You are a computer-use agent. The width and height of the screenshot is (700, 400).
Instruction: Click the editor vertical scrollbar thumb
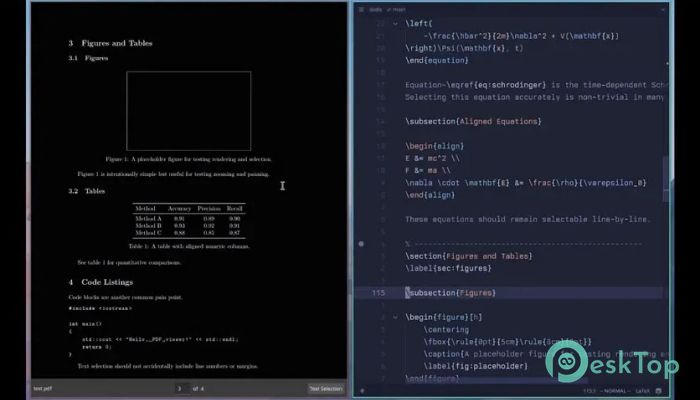click(x=666, y=179)
